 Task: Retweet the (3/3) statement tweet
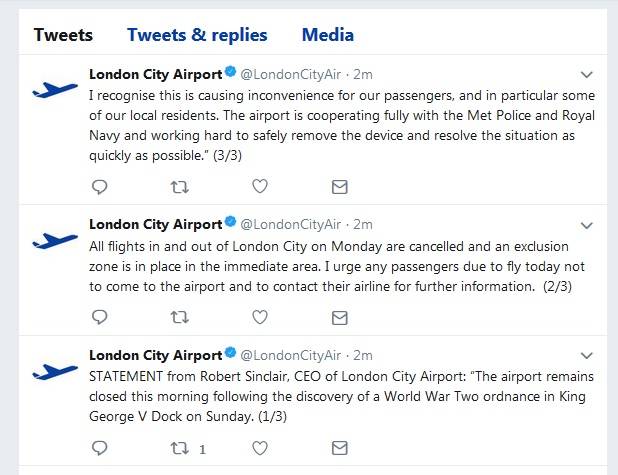(180, 187)
